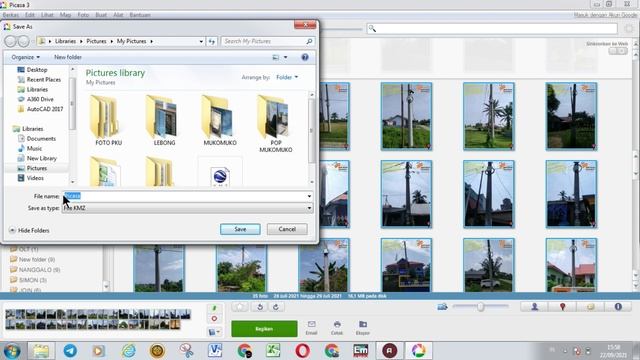Expand the Libraries breadcrumb arrow

[81, 41]
